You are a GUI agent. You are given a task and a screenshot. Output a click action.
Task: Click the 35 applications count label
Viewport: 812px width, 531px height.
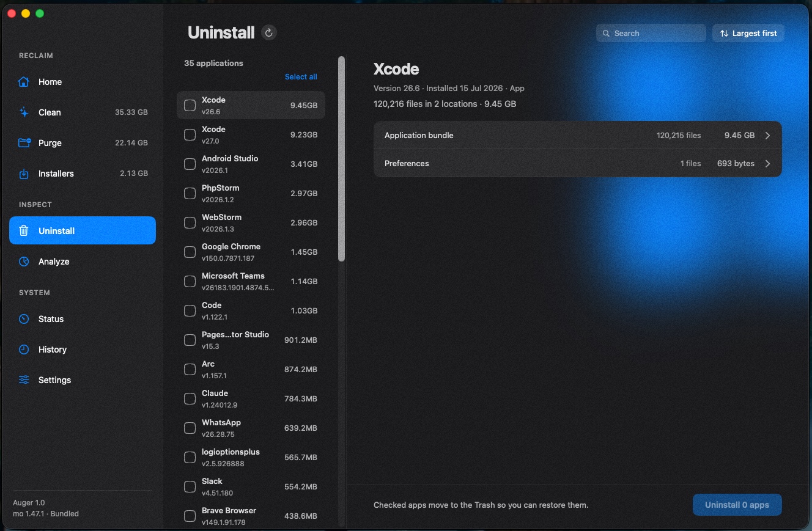click(x=213, y=63)
